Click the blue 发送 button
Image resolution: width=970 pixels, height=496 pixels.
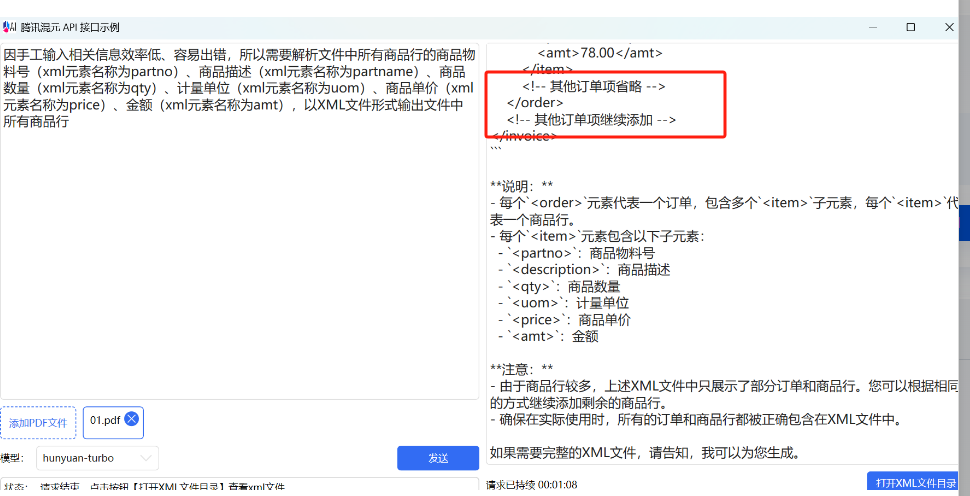click(x=438, y=458)
